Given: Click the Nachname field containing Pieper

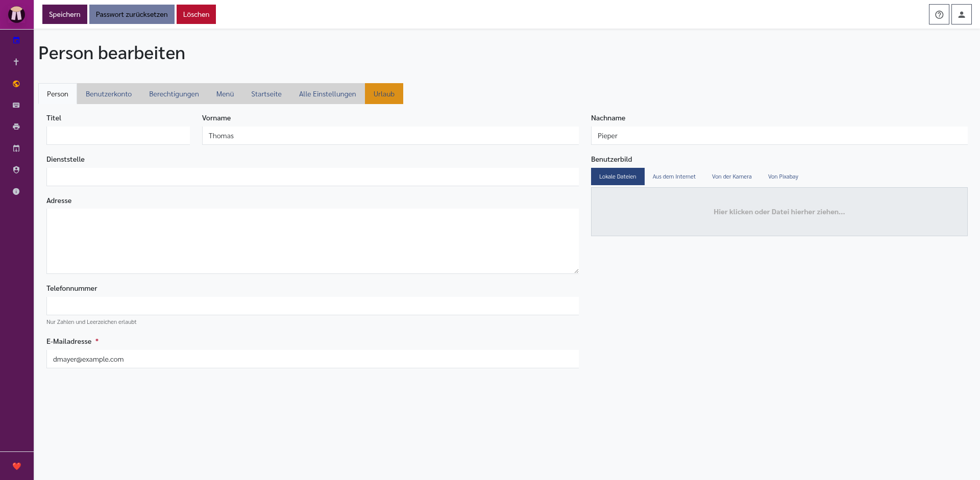Looking at the screenshot, I should click(779, 136).
